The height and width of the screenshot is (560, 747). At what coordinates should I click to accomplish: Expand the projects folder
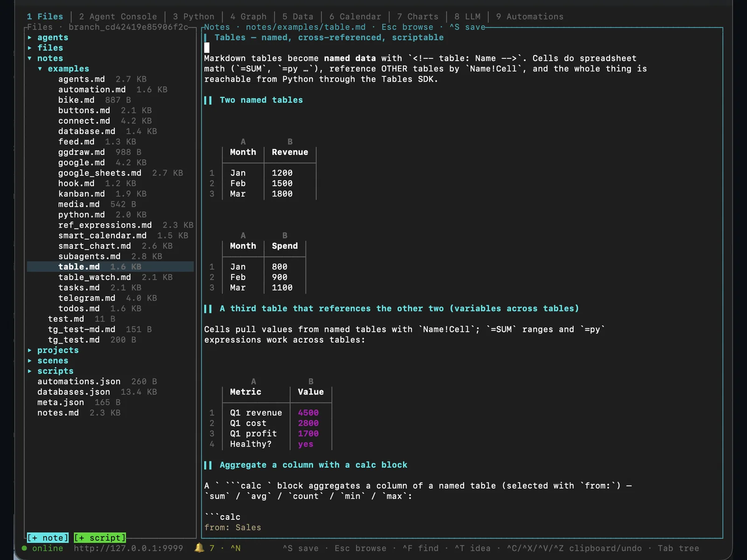pyautogui.click(x=58, y=350)
